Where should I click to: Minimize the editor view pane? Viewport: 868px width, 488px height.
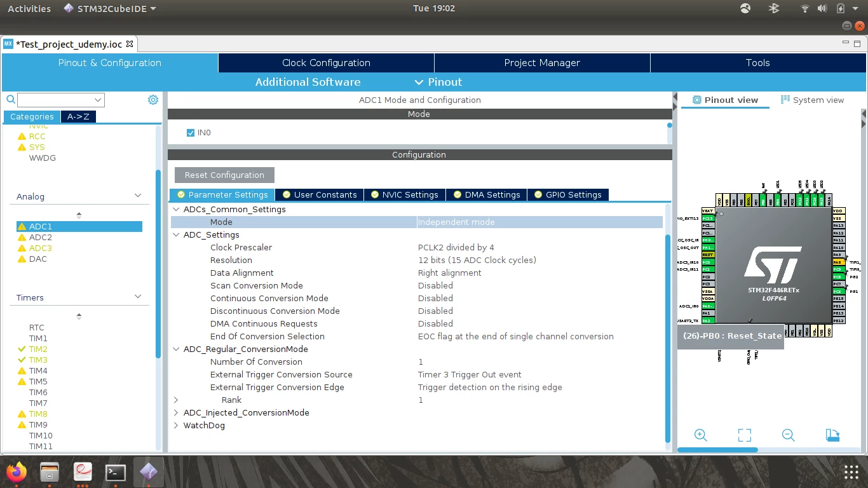coord(846,43)
